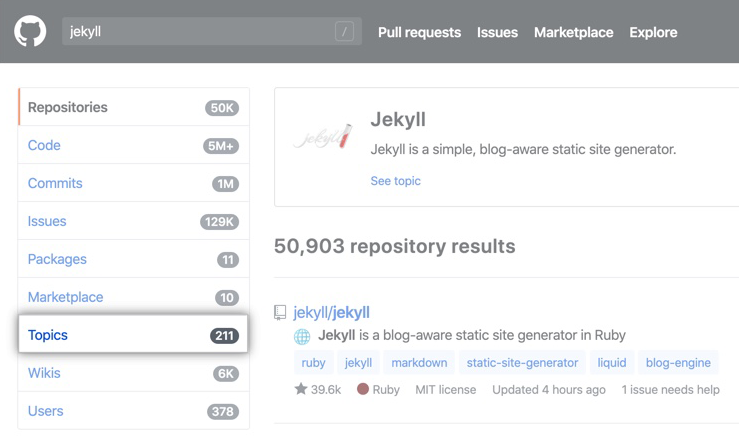Select the Issues filter in sidebar
The image size is (739, 439).
coord(134,221)
